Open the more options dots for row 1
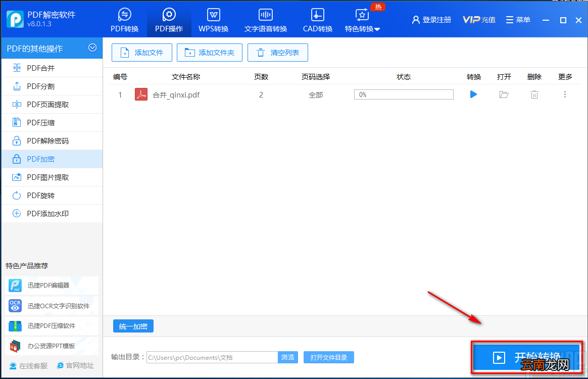This screenshot has height=379, width=588. [x=565, y=94]
